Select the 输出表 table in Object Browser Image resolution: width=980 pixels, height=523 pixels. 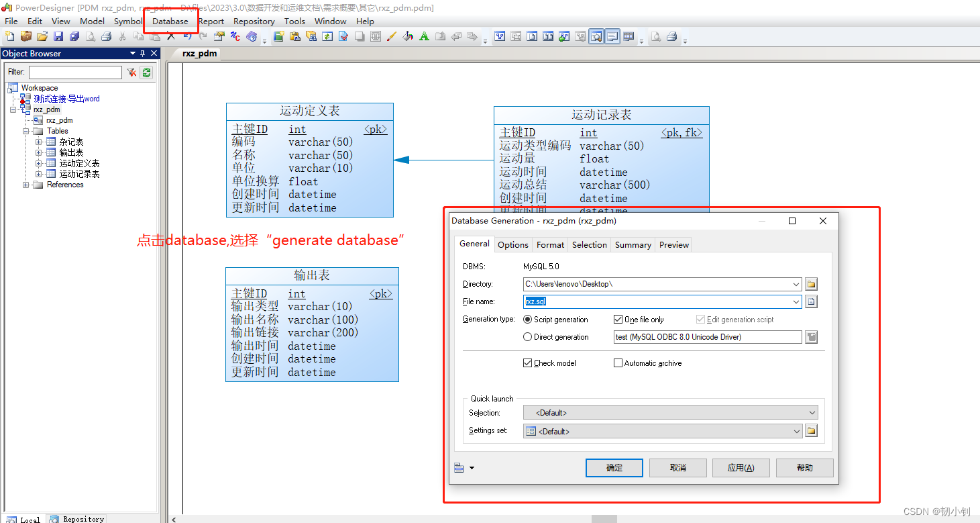tap(71, 152)
